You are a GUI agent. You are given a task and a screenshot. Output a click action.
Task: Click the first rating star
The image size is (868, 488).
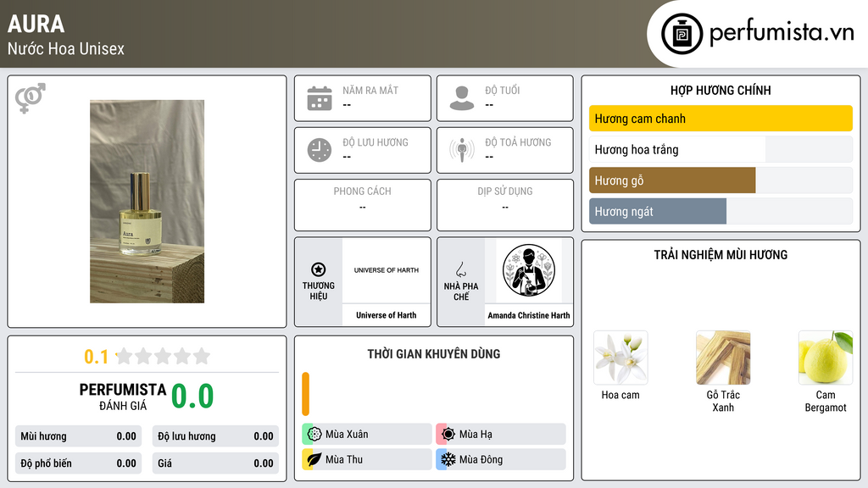(125, 356)
